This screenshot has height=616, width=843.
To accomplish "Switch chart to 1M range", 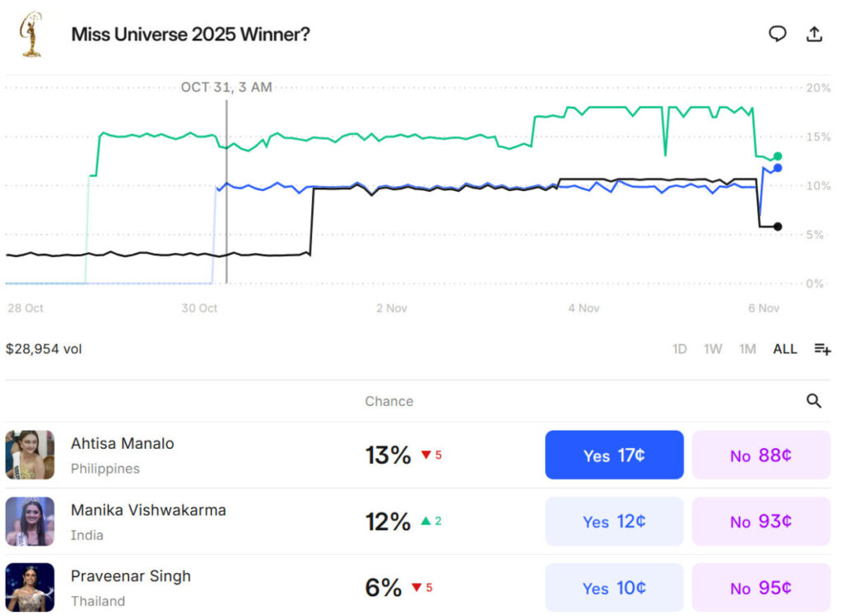I will tap(748, 349).
